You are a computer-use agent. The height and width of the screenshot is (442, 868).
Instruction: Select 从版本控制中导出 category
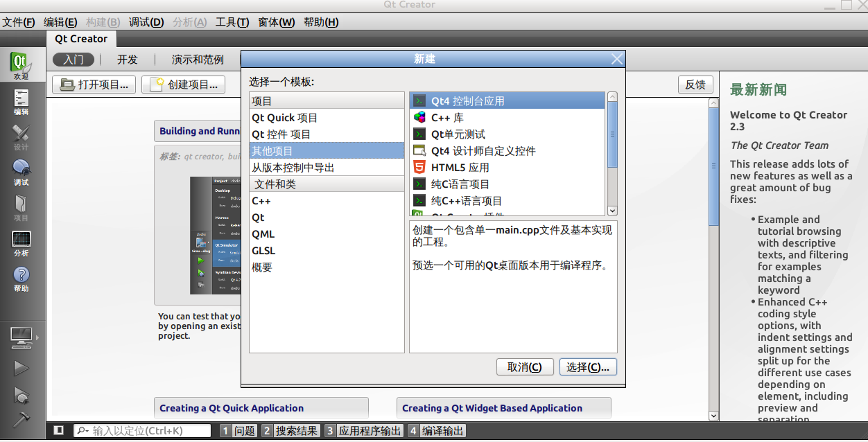click(x=327, y=168)
